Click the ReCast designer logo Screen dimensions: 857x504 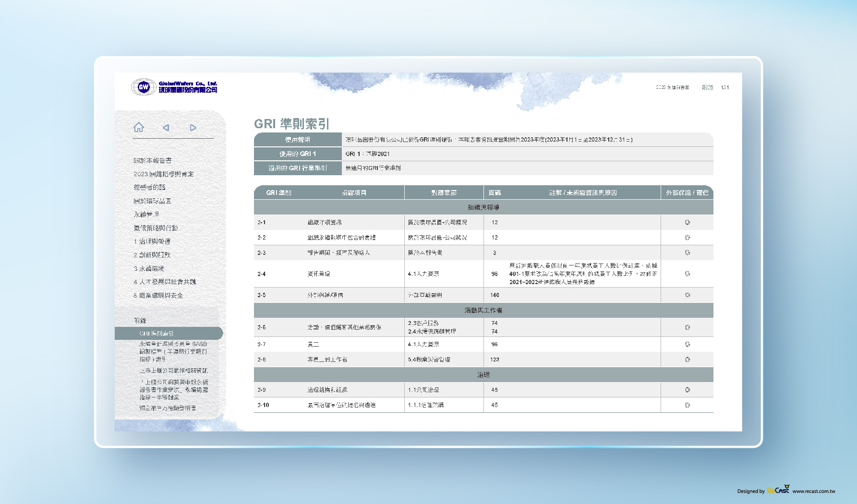tap(778, 490)
